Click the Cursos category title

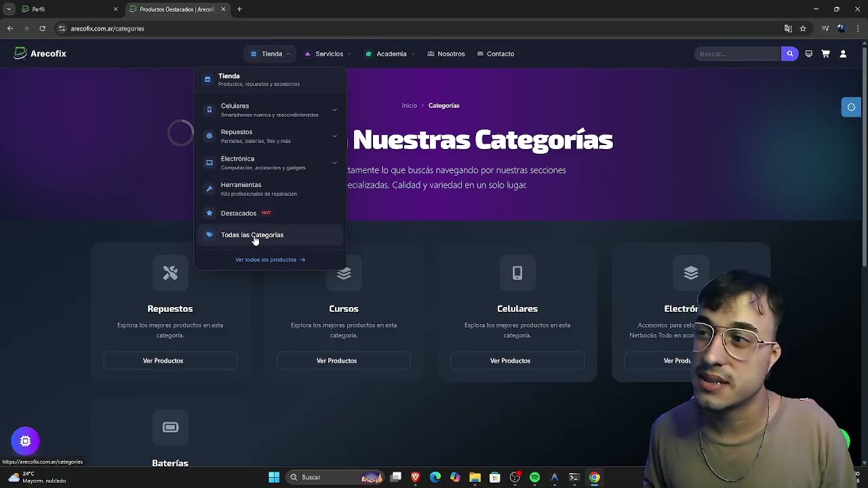coord(344,308)
